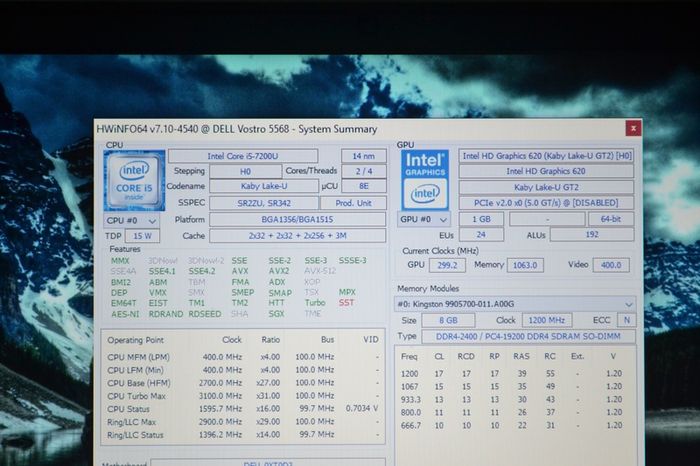This screenshot has width=700, height=466.
Task: Click the Kaby Lake-U GT2 GPU codename field
Action: 546,187
